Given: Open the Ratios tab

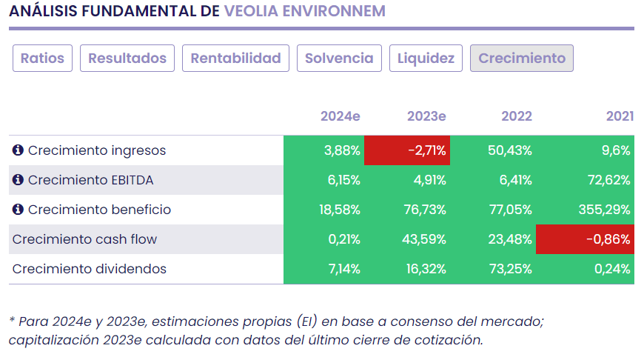Looking at the screenshot, I should 42,59.
